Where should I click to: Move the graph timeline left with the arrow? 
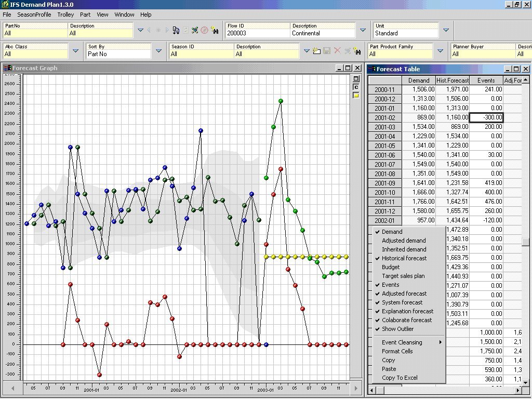click(x=13, y=388)
